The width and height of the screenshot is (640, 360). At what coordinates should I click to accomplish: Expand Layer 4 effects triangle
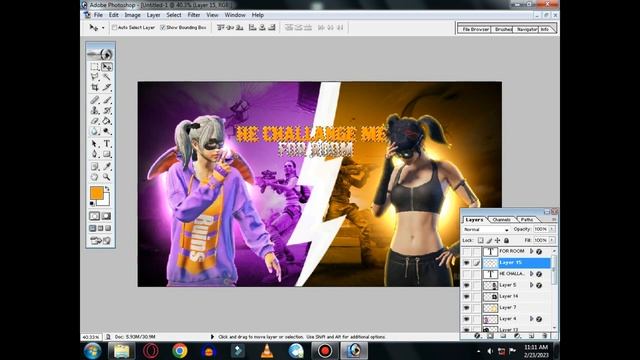click(531, 319)
